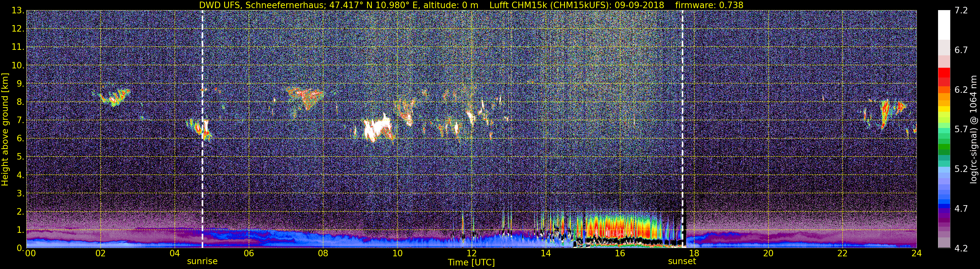
Task: Click the time axis tick label 04
Action: tap(174, 254)
